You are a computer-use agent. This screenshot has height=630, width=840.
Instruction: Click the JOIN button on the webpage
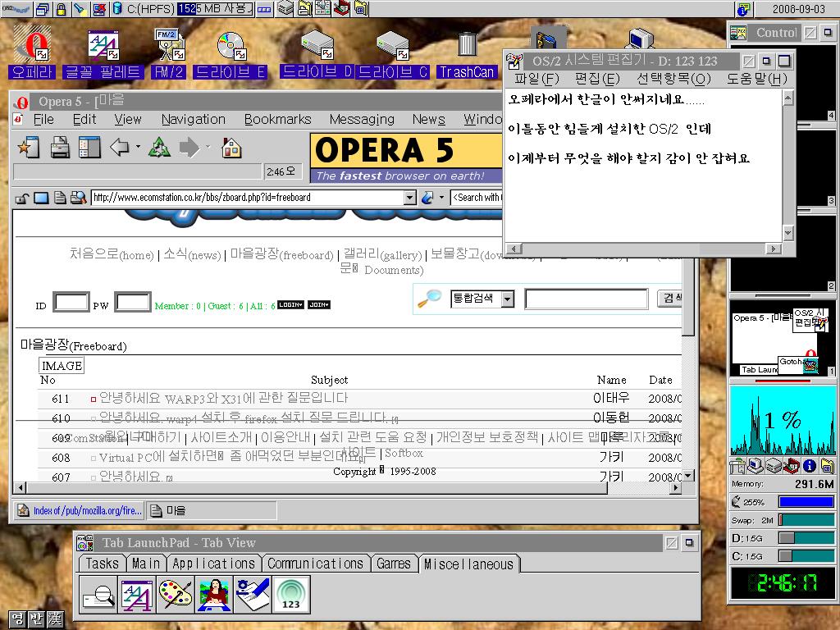point(319,305)
